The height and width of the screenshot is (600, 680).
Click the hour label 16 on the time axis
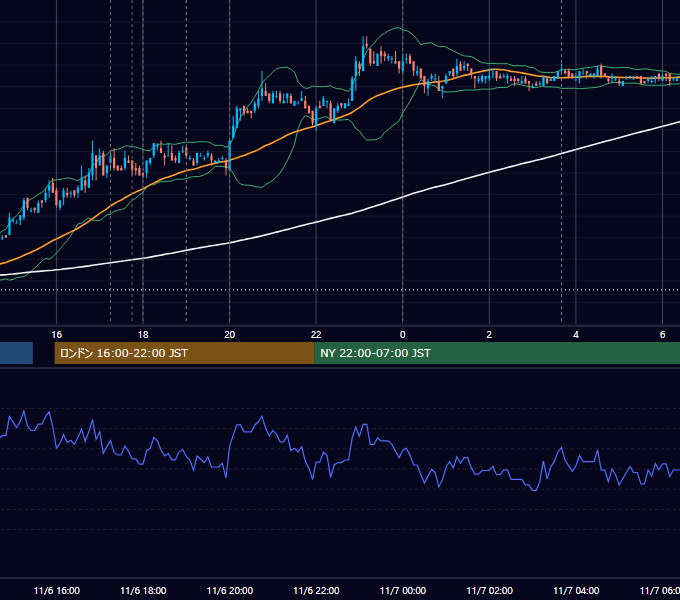[x=57, y=335]
